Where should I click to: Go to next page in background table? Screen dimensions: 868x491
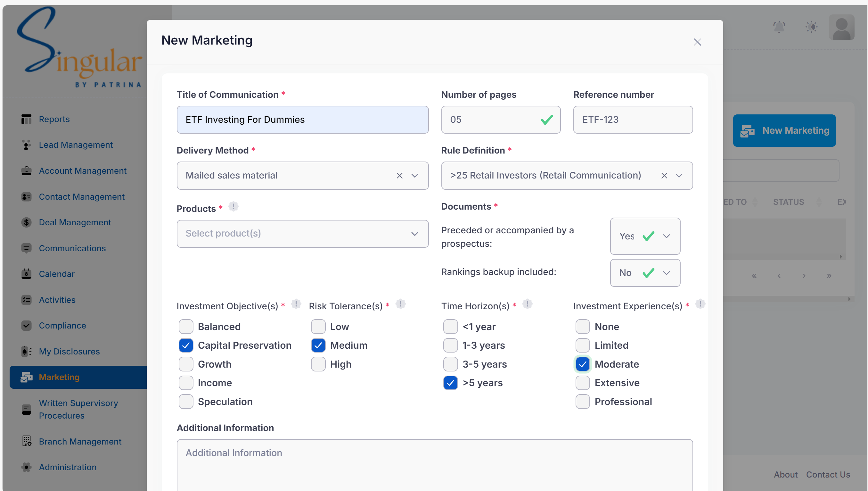pyautogui.click(x=804, y=276)
